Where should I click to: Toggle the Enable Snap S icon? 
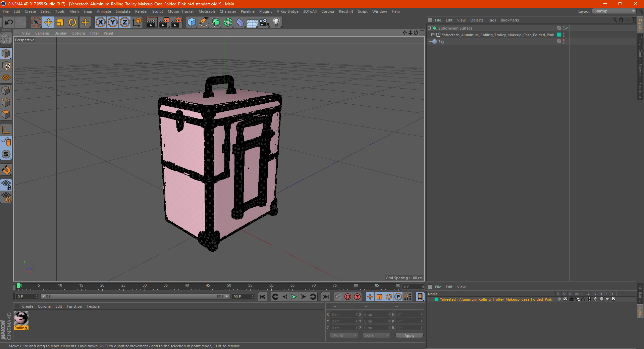pyautogui.click(x=6, y=154)
